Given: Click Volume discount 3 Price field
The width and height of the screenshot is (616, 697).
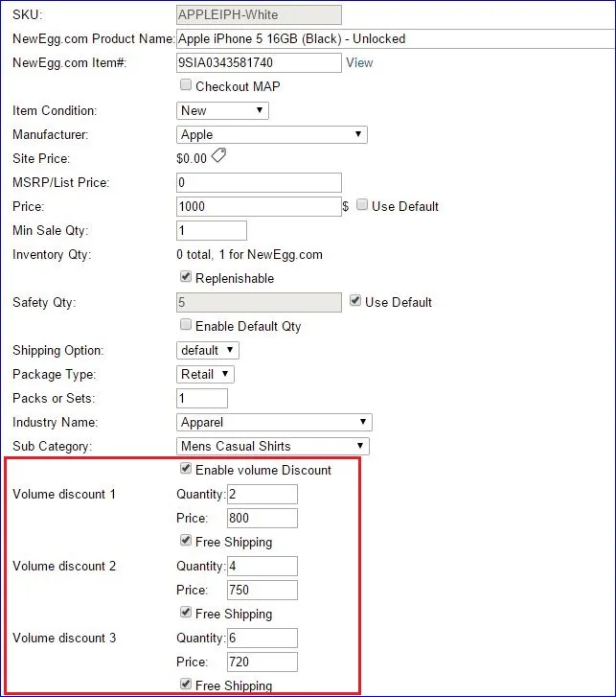Looking at the screenshot, I should click(262, 662).
